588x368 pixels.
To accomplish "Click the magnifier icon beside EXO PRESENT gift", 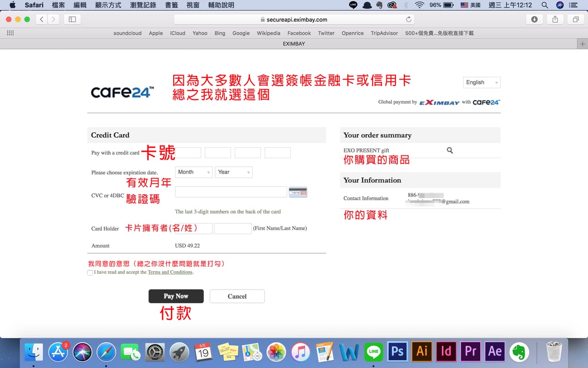I will point(450,150).
